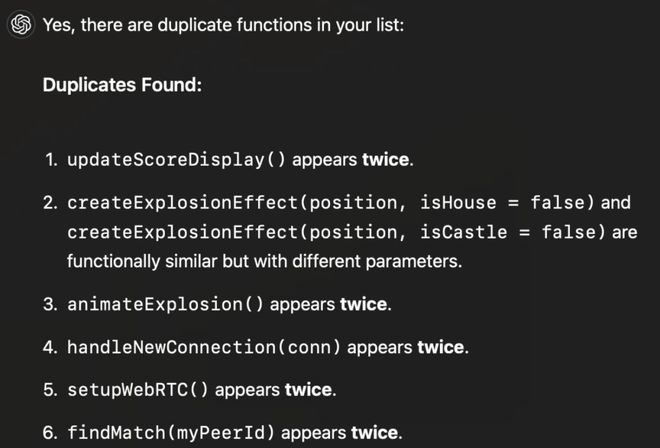Screen dimensions: 660x448
Task: Click bold "twice" in the updateScoreDisplay line
Action: [386, 160]
